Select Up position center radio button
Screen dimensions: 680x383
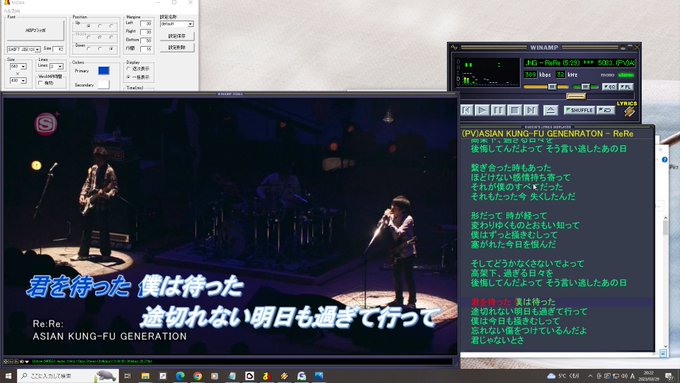(x=100, y=26)
